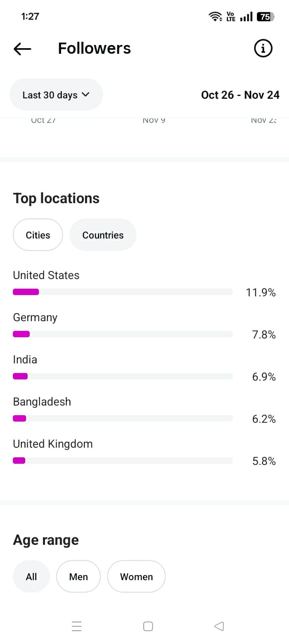Tap the Germany location row label
Screen dimensions: 289x644
pyautogui.click(x=35, y=317)
